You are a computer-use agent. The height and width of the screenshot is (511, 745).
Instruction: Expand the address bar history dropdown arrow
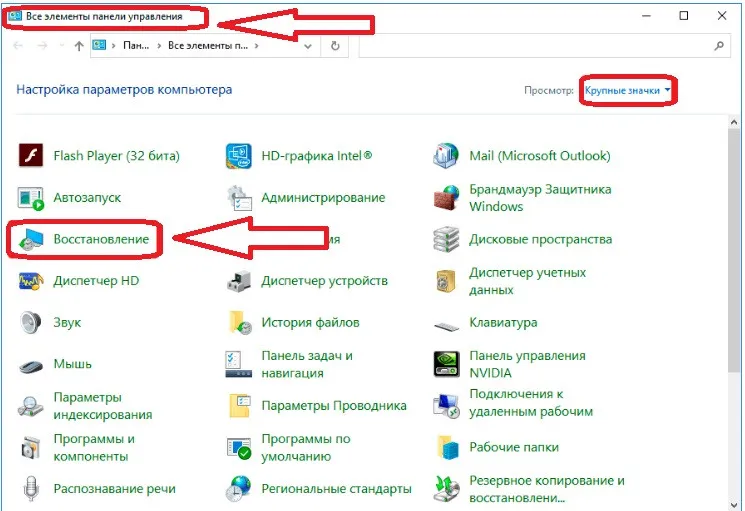click(310, 46)
